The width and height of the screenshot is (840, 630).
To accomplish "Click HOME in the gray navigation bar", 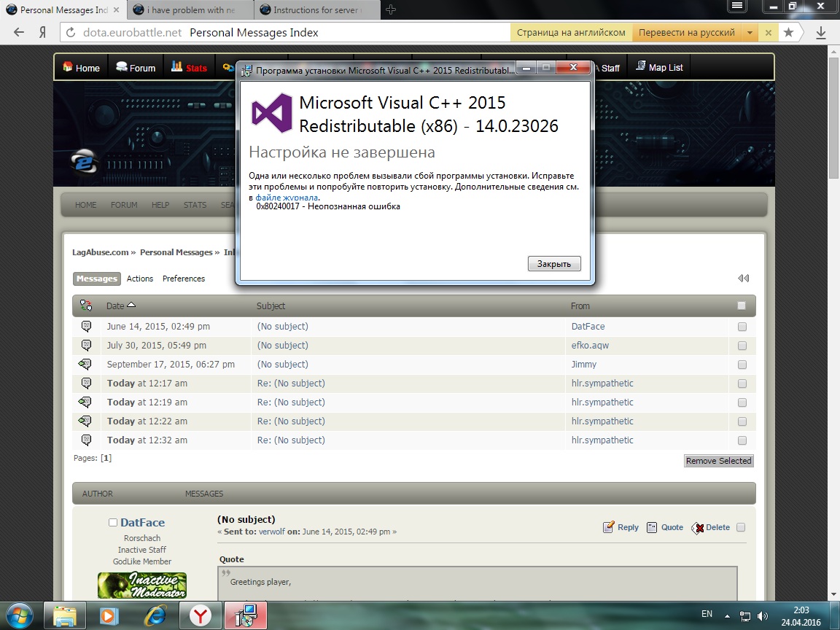I will click(86, 205).
